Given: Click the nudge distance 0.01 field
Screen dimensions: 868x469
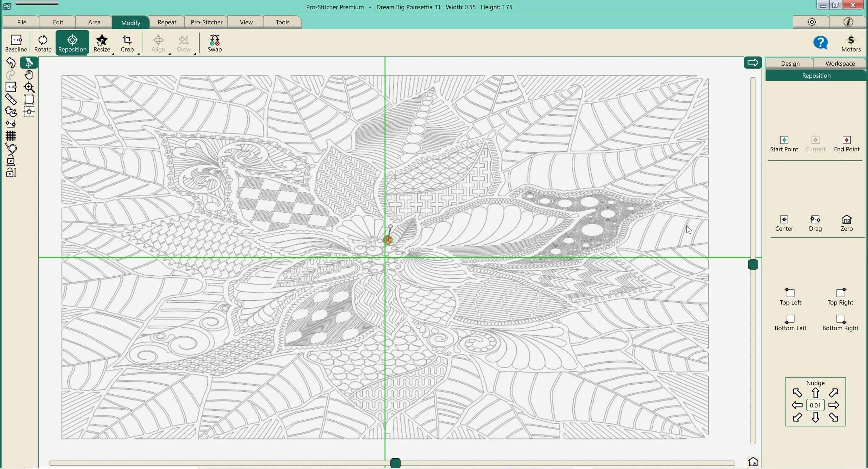Looking at the screenshot, I should tap(815, 405).
